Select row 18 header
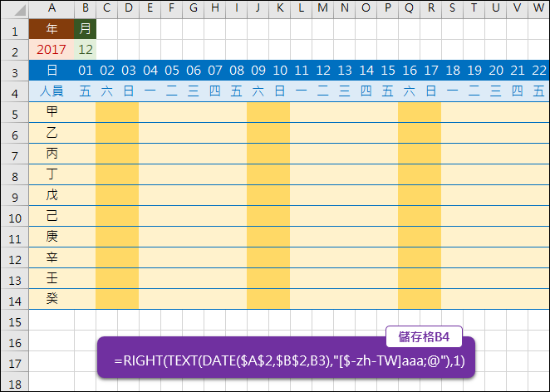Viewport: 550px width, 392px height. pos(15,382)
